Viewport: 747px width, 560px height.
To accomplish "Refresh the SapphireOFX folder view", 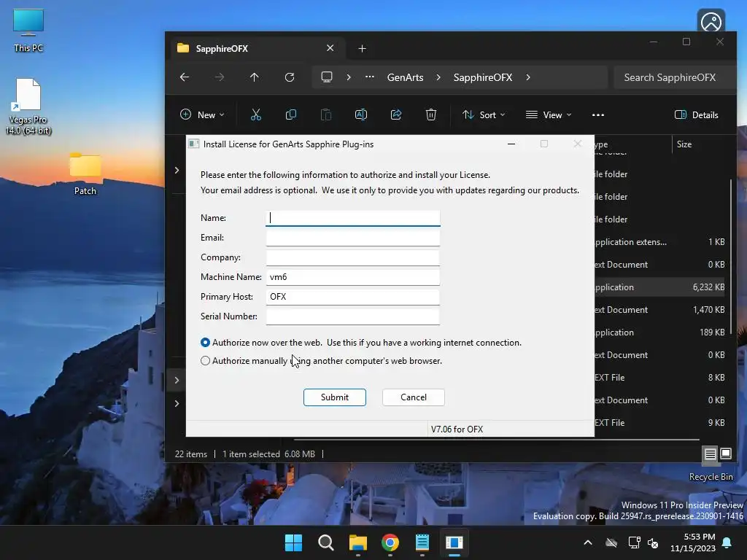I will (x=290, y=77).
